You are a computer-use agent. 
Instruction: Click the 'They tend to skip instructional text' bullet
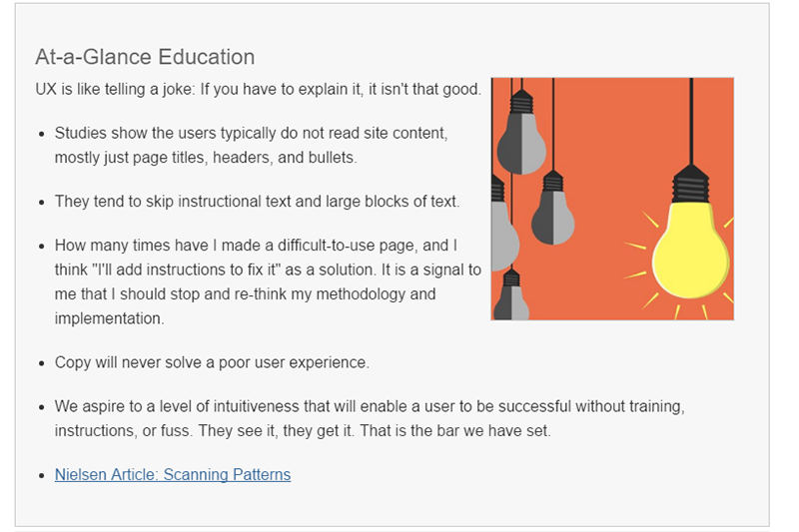(x=258, y=201)
